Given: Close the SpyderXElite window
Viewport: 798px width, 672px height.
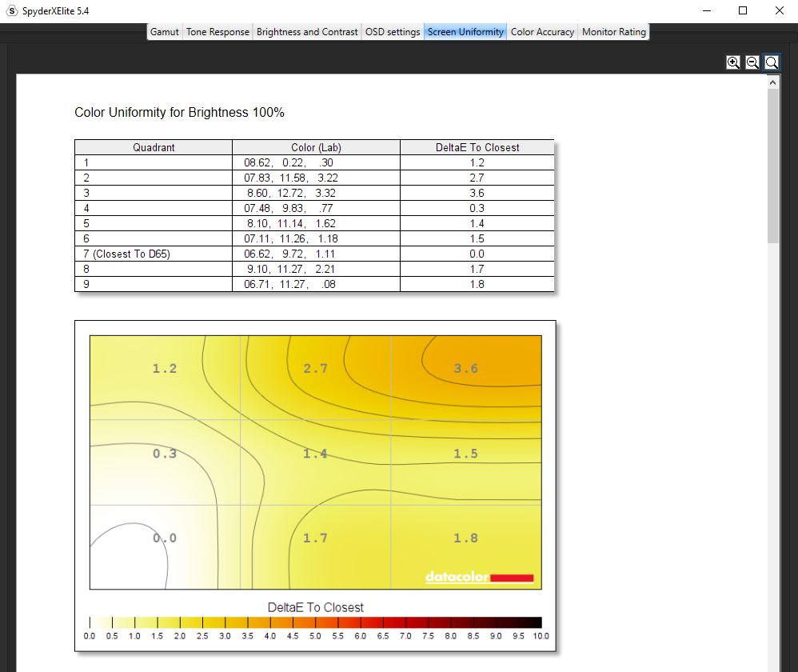Looking at the screenshot, I should click(779, 10).
